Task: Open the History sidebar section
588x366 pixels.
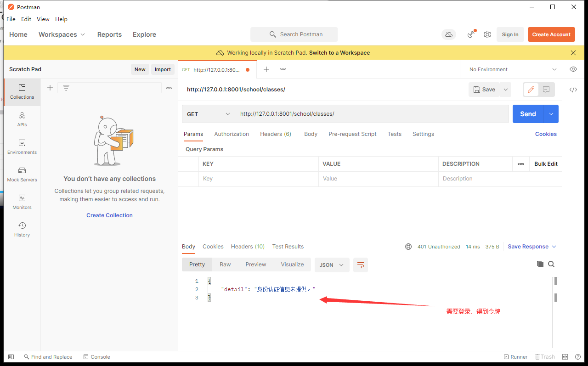Action: click(x=22, y=230)
